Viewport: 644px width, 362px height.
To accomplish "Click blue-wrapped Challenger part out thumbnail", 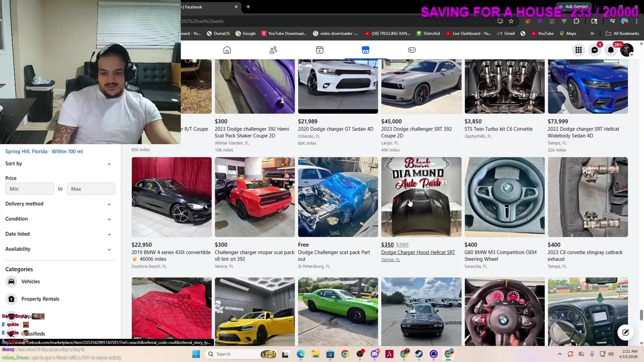I will tap(338, 197).
